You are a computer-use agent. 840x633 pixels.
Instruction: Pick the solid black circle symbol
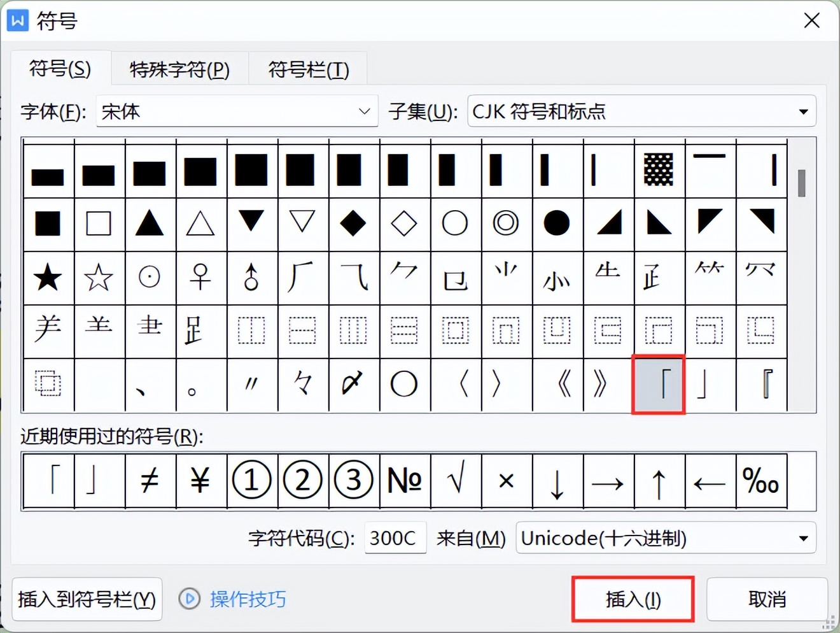click(x=557, y=224)
